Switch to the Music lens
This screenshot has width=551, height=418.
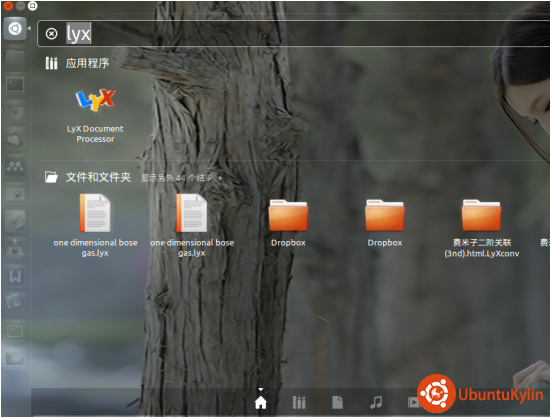click(376, 403)
